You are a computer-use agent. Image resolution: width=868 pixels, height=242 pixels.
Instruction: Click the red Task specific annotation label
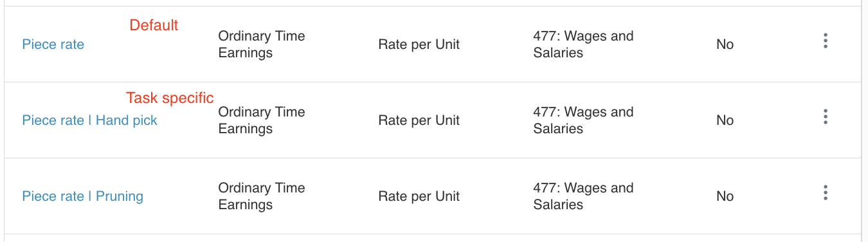click(170, 98)
